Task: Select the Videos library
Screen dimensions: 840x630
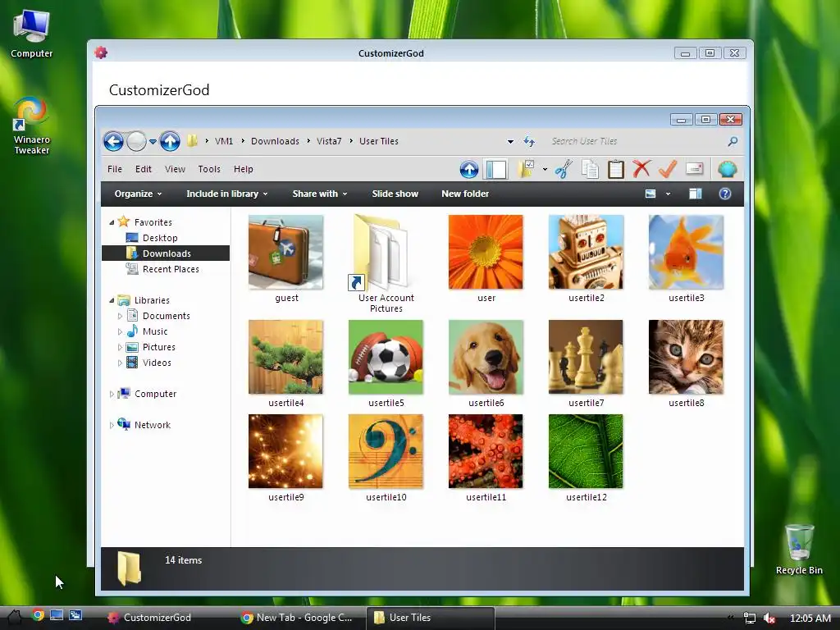Action: coord(157,363)
